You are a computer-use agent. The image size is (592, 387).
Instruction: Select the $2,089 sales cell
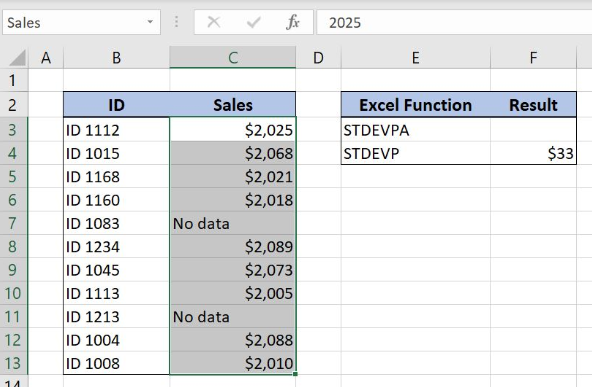[x=233, y=247]
